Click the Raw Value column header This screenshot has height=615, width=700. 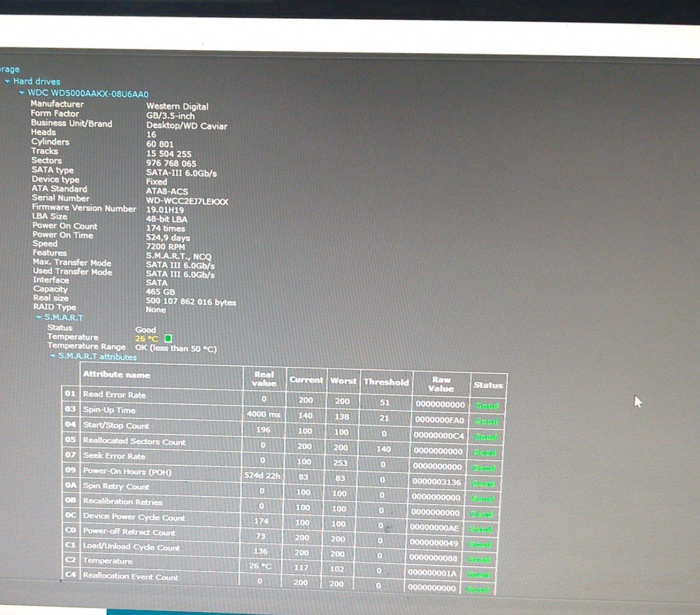[x=441, y=384]
